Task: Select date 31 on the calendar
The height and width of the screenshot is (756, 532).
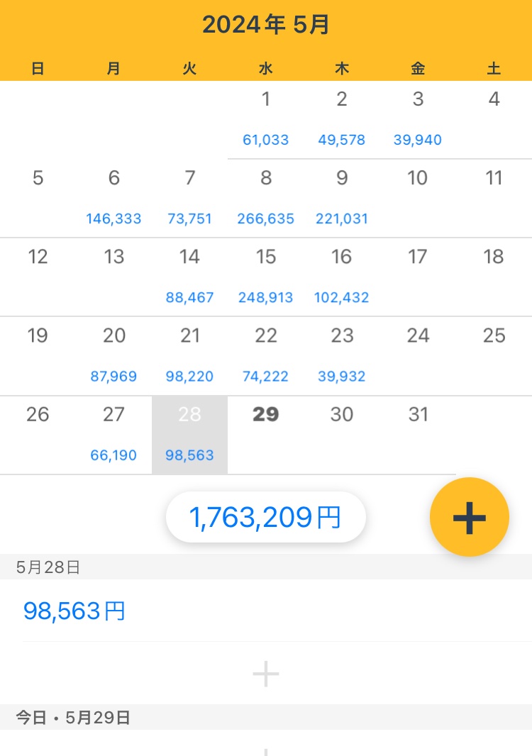Action: [x=418, y=435]
